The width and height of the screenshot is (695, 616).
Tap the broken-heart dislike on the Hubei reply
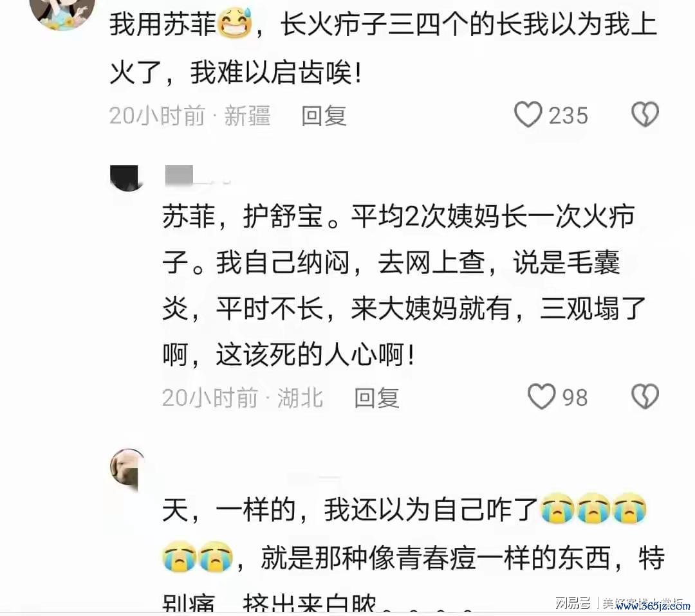click(x=645, y=396)
